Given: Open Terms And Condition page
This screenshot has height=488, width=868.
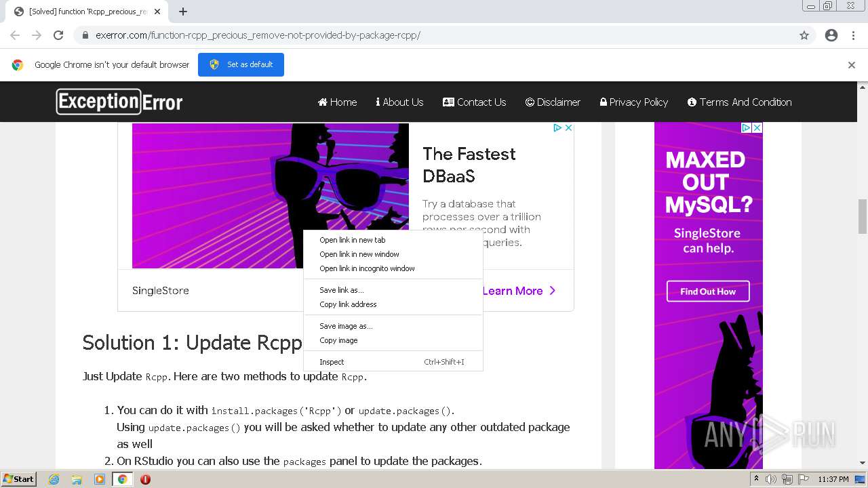Looking at the screenshot, I should 739,102.
